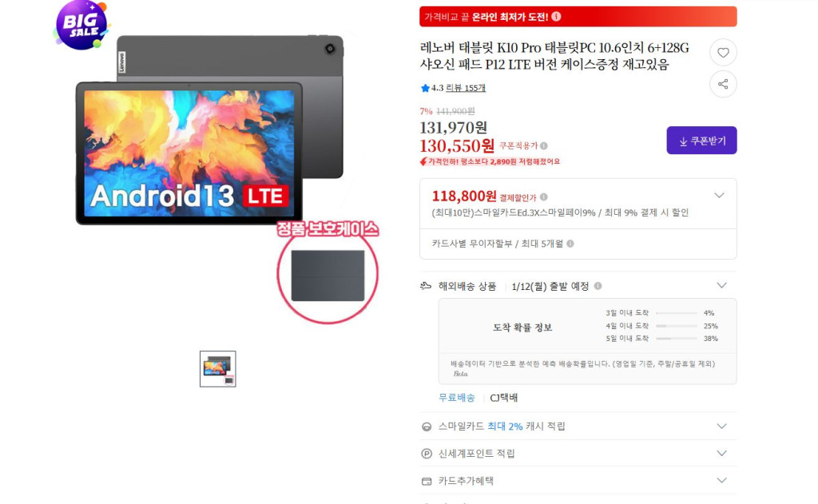Expand the additional card benefits row
The height and width of the screenshot is (504, 818).
(x=578, y=481)
